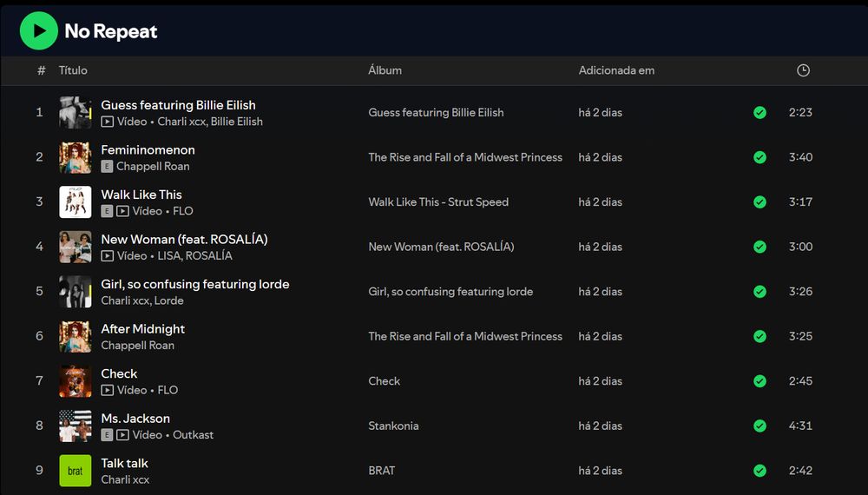Click the Guess featuring Billie Eilish cover art
The height and width of the screenshot is (495, 868).
76,112
